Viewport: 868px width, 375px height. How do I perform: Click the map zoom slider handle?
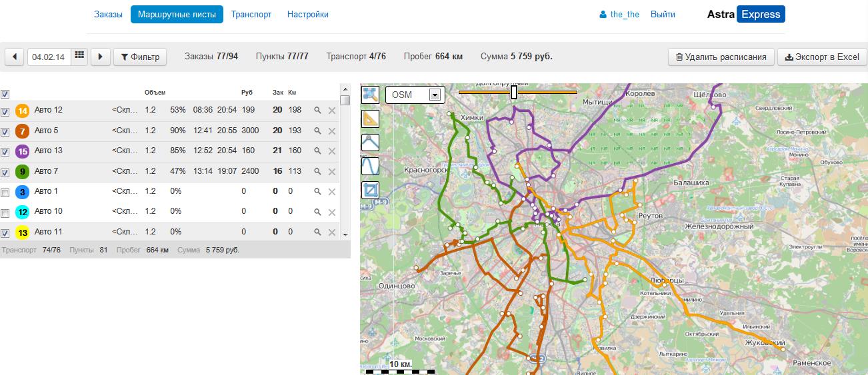514,92
